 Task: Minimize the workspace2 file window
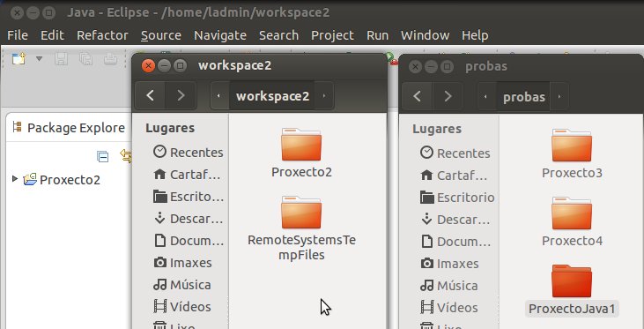(x=164, y=66)
